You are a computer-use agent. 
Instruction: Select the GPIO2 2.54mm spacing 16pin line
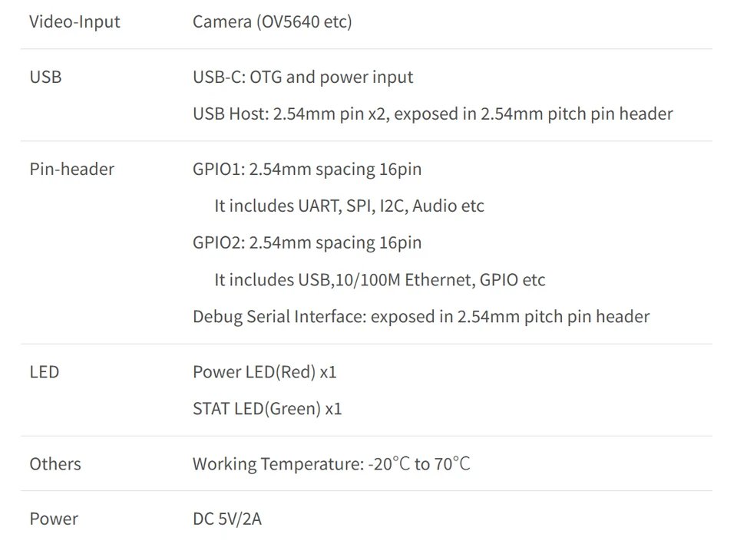306,242
